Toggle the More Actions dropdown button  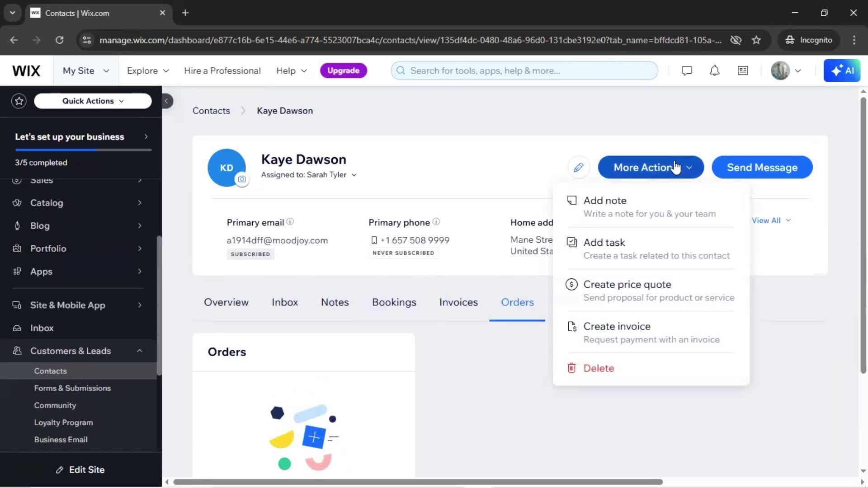(651, 168)
